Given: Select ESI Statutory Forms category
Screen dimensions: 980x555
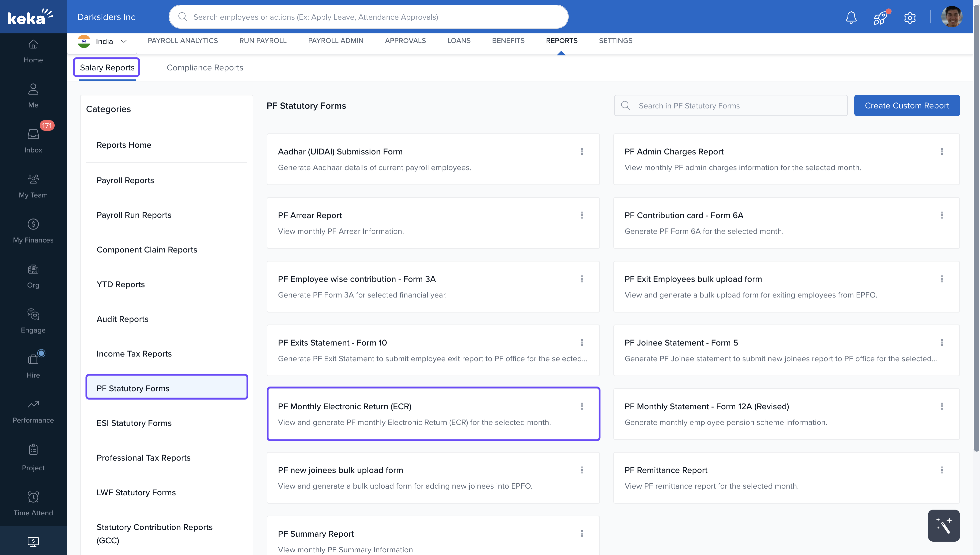Looking at the screenshot, I should [x=134, y=423].
